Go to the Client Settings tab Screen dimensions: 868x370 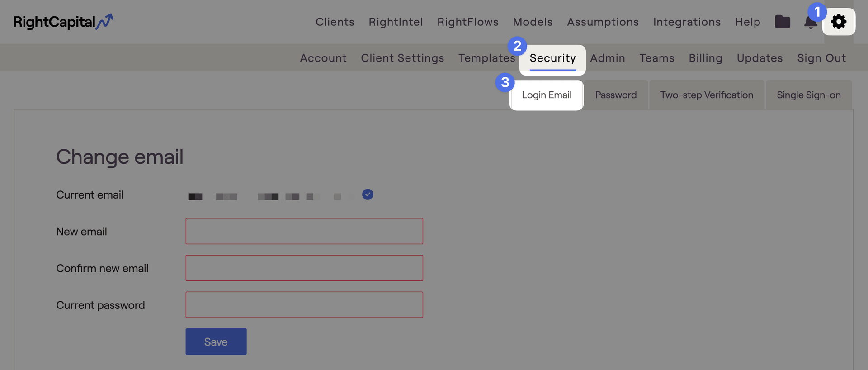tap(402, 58)
